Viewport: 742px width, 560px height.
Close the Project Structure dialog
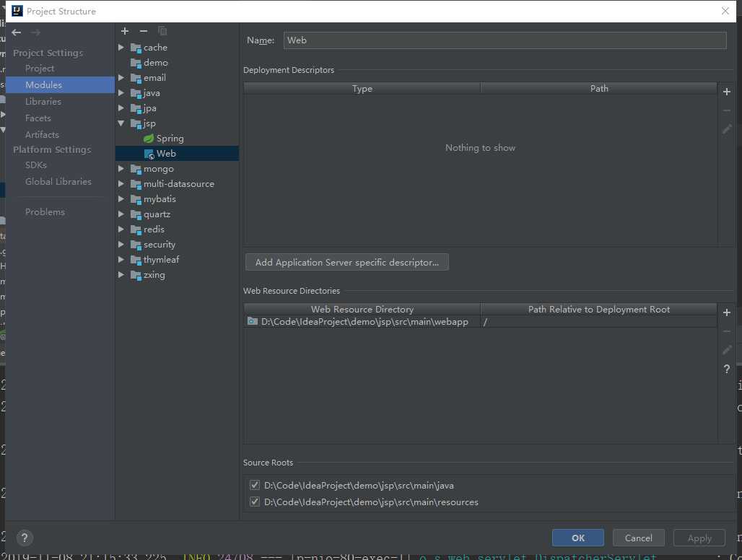(725, 11)
